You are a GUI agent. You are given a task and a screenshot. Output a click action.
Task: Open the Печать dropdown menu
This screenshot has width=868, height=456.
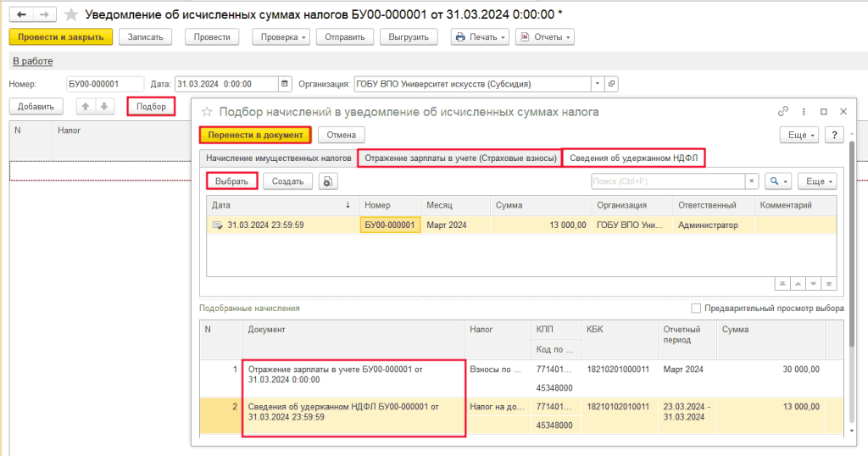point(480,37)
